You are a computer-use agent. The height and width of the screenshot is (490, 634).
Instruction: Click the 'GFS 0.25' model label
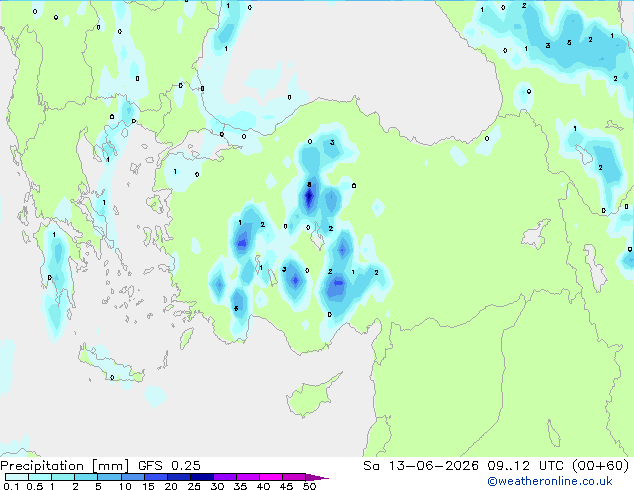[169, 466]
